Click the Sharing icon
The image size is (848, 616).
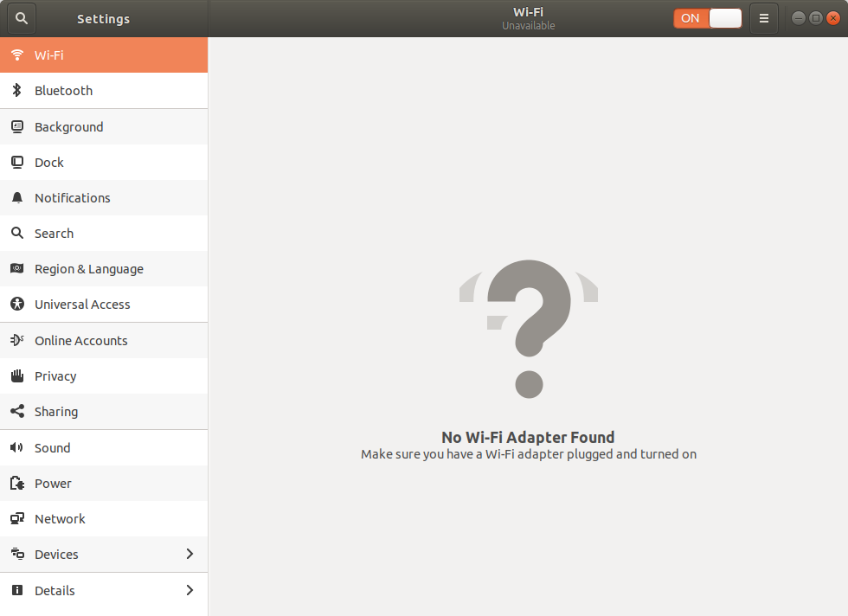17,411
